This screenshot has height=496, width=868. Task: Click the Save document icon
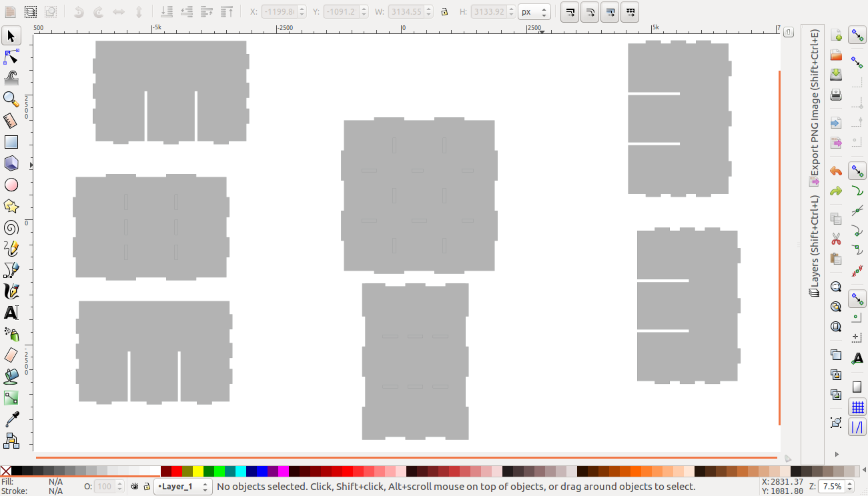[836, 75]
